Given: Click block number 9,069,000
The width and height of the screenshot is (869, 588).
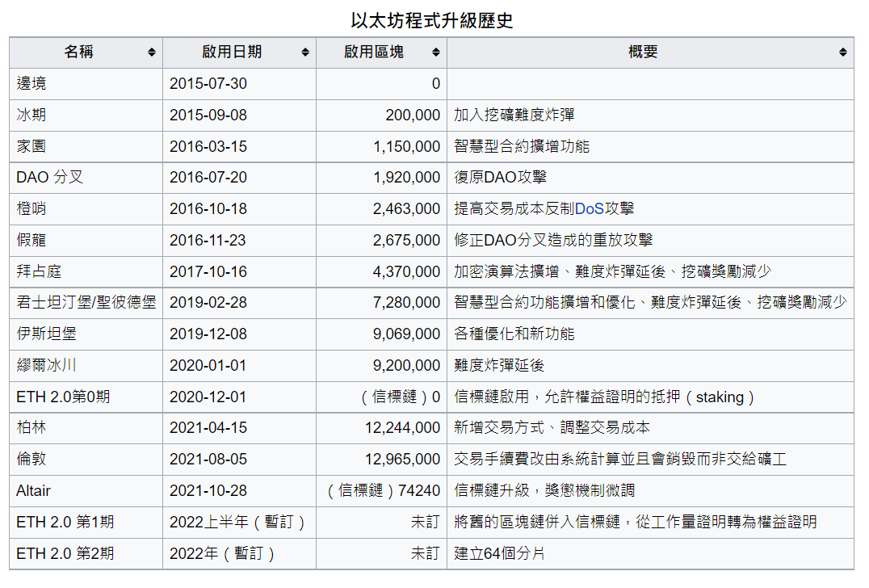Looking at the screenshot, I should tap(407, 334).
